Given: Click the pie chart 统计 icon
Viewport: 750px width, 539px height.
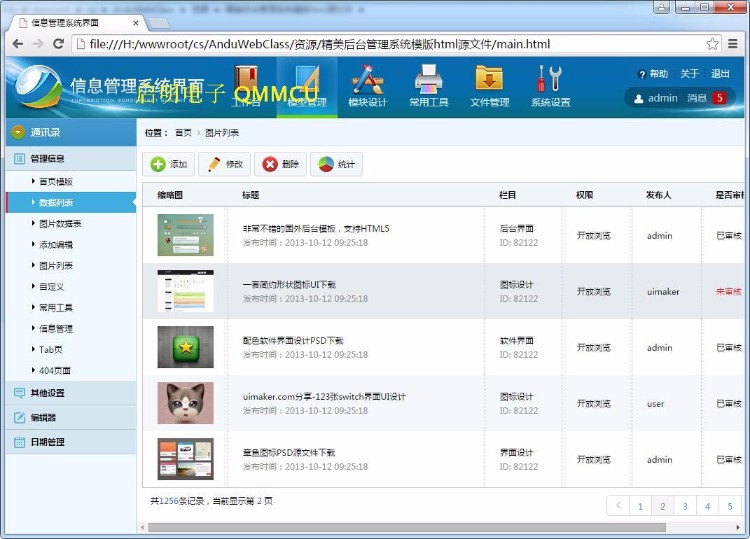Looking at the screenshot, I should 326,165.
